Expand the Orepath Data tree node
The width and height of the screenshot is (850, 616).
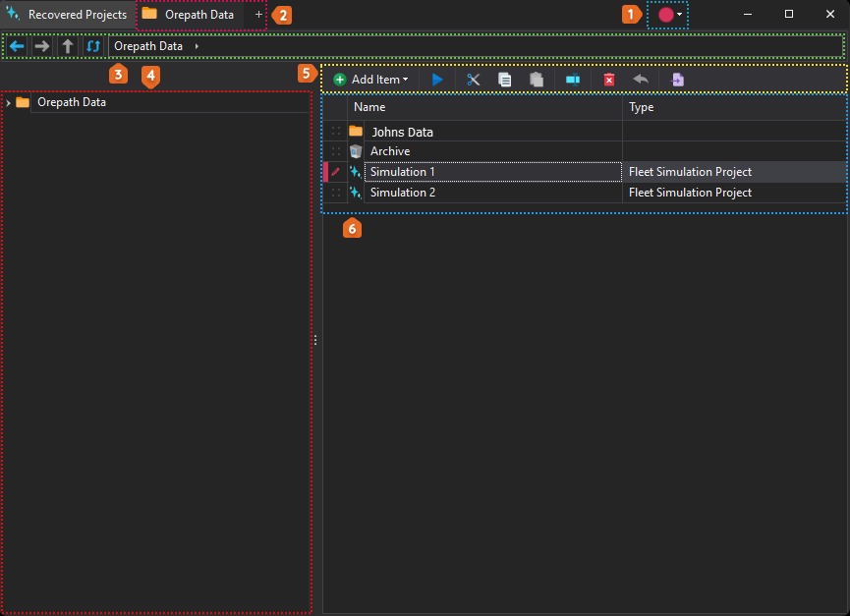pos(8,102)
